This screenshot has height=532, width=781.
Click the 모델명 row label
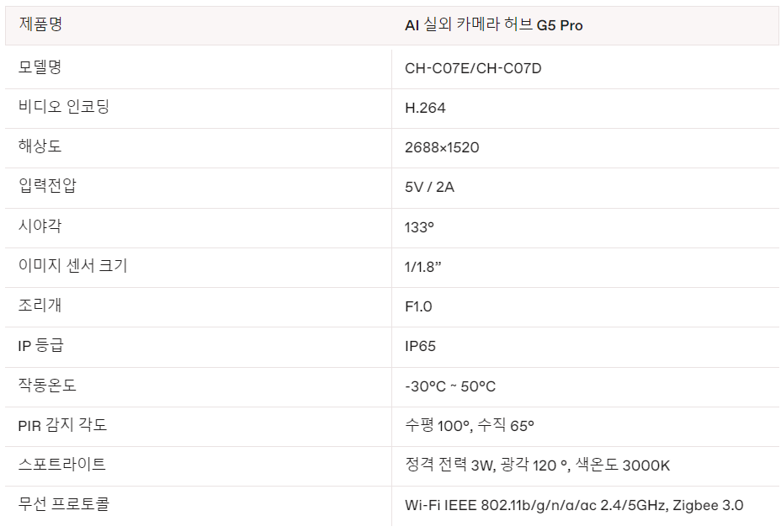[x=40, y=68]
